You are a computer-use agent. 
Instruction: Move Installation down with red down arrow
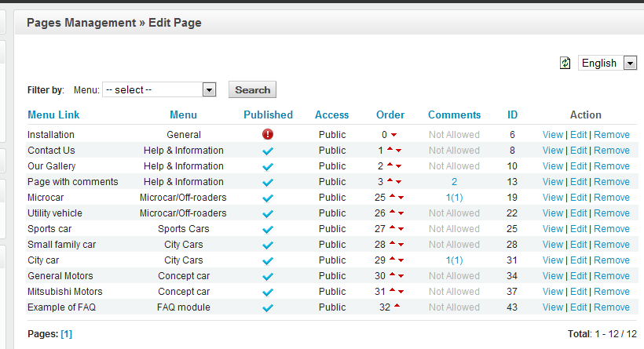tap(394, 136)
